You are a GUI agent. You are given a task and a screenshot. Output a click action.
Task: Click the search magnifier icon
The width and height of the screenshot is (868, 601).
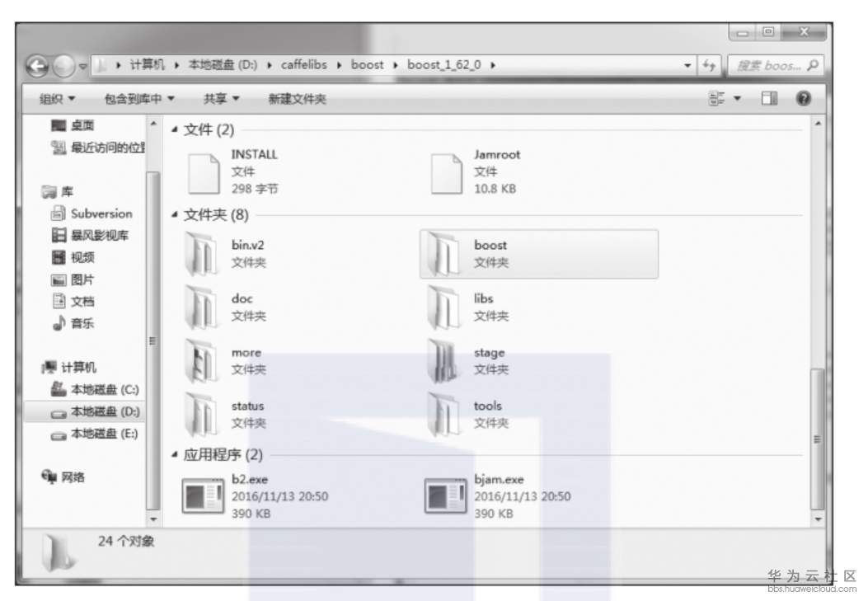coord(813,65)
